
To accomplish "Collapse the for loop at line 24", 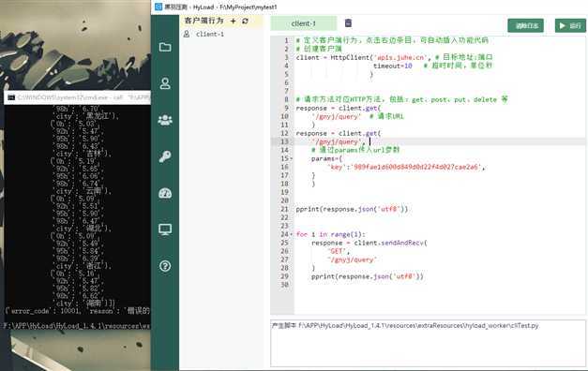I will 292,234.
